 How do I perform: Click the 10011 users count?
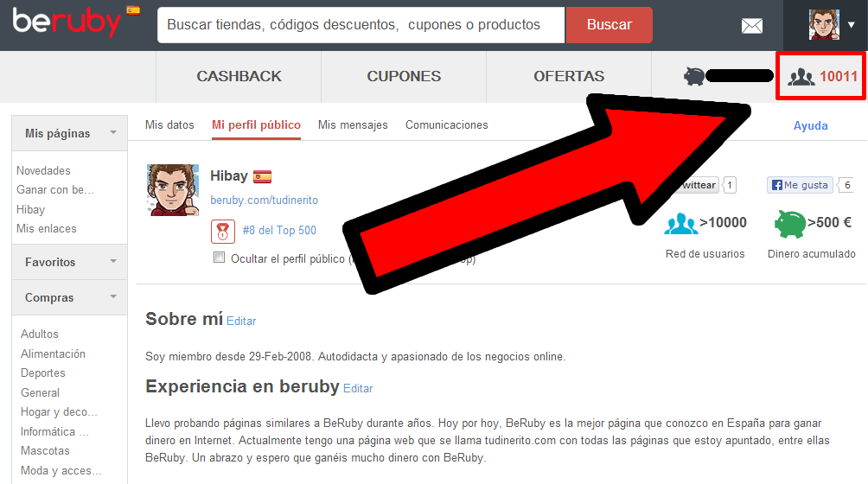839,76
